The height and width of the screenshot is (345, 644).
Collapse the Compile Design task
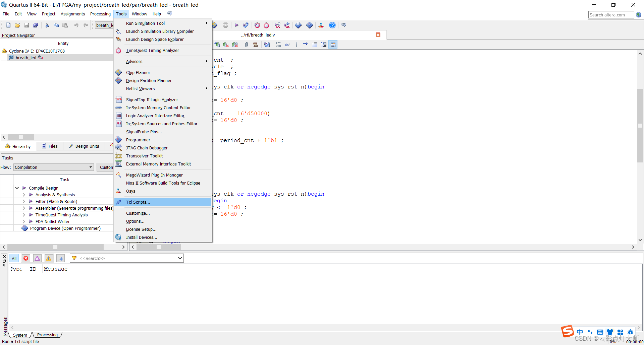[x=17, y=188]
